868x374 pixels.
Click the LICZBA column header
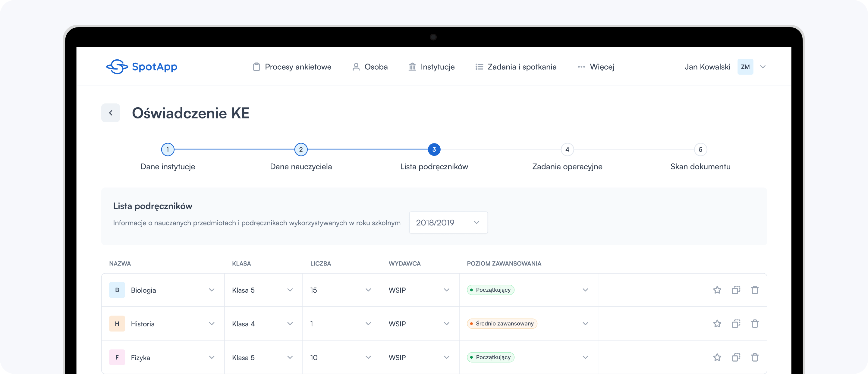point(320,263)
